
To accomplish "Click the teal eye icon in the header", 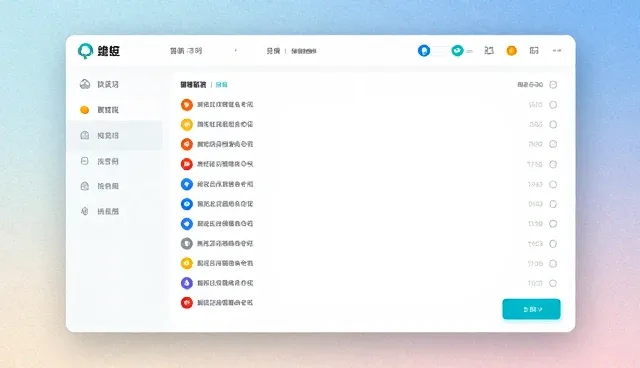I will [458, 51].
